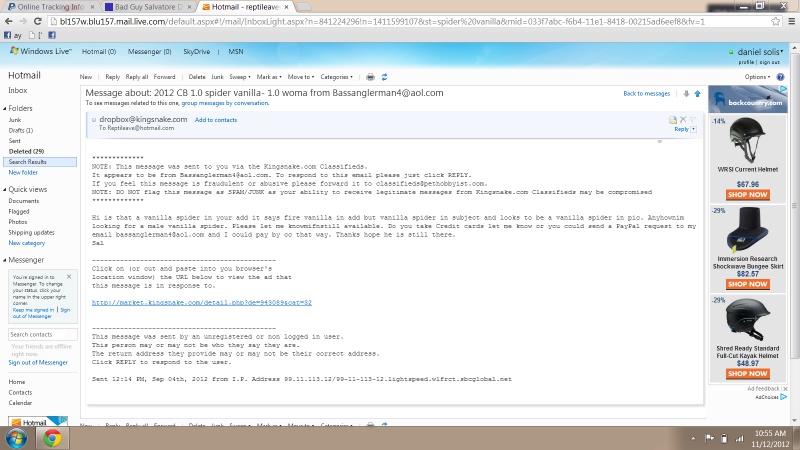Click the open-in-new-window icon in the message header
Screen dimensions: 800x450
pyautogui.click(x=673, y=120)
